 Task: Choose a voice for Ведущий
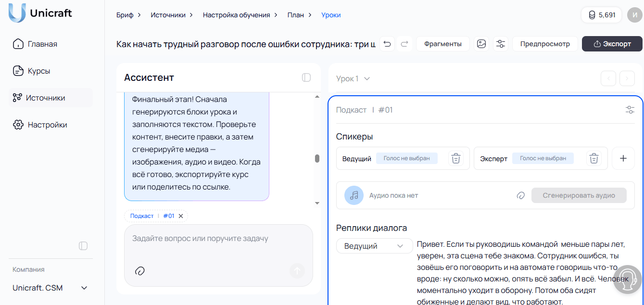point(406,158)
